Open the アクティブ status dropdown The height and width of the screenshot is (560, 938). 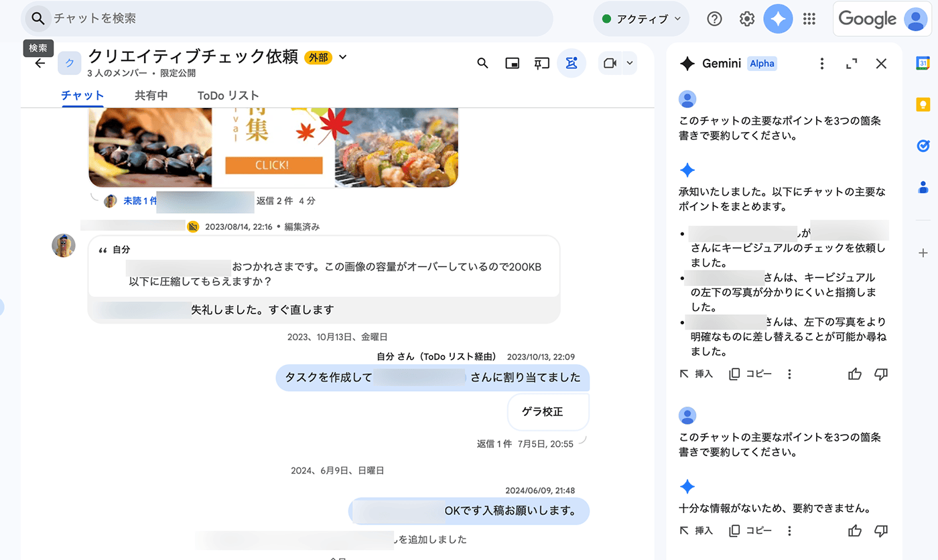(x=641, y=19)
